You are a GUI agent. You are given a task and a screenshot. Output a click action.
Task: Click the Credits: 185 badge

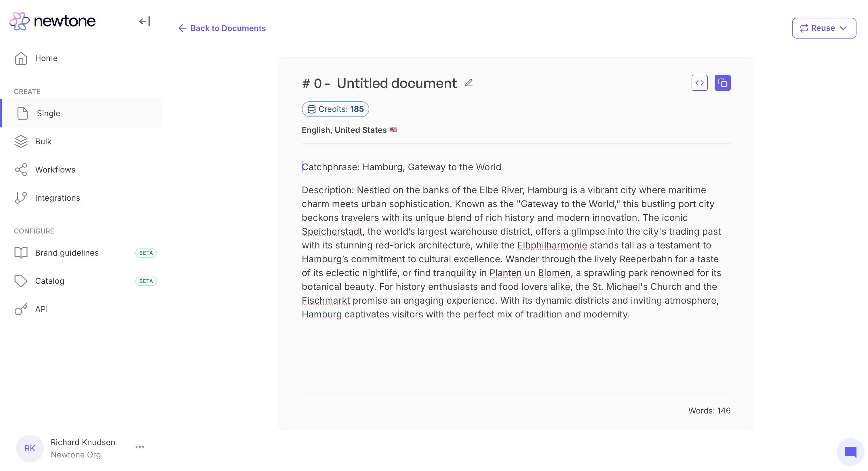pyautogui.click(x=335, y=109)
